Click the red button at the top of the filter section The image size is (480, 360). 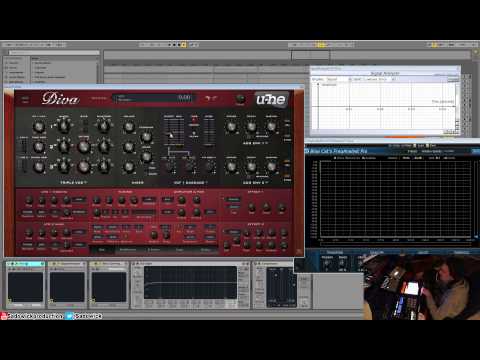[194, 119]
